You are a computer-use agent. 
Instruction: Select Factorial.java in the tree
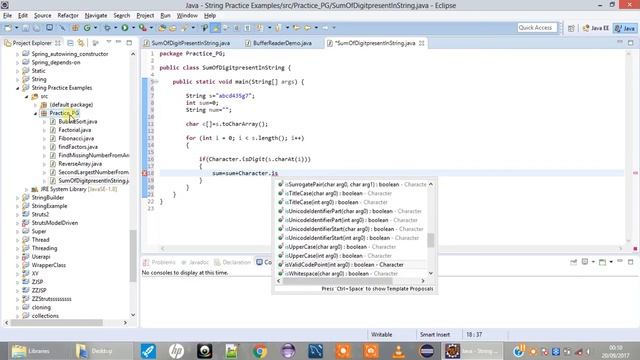(75, 130)
